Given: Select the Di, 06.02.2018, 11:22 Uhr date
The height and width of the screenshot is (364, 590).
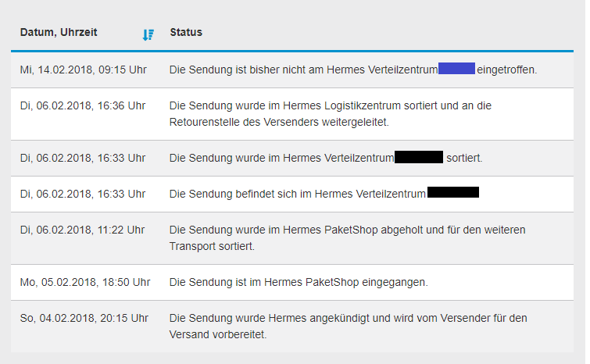Looking at the screenshot, I should tap(82, 230).
